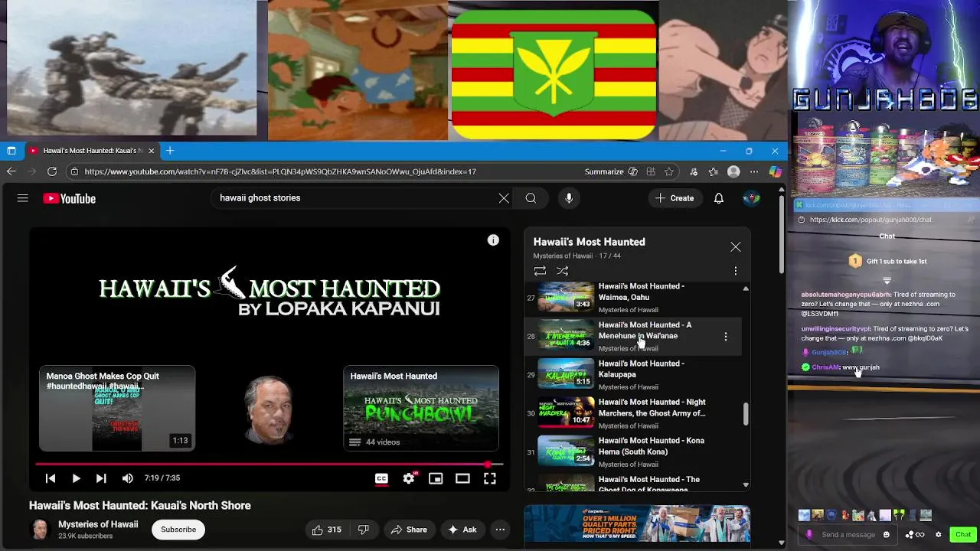Screen dimensions: 980x551
Task: Open browser tab actions menu
Action: pyautogui.click(x=11, y=151)
